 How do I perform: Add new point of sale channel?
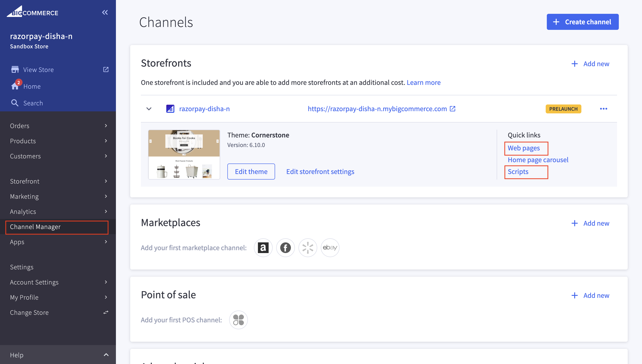[590, 295]
